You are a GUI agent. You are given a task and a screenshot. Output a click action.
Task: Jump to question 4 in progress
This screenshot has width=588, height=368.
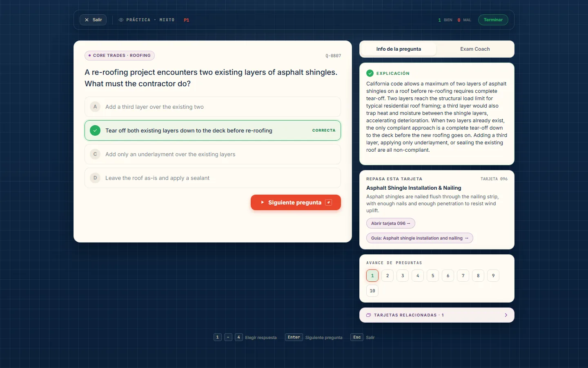418,276
